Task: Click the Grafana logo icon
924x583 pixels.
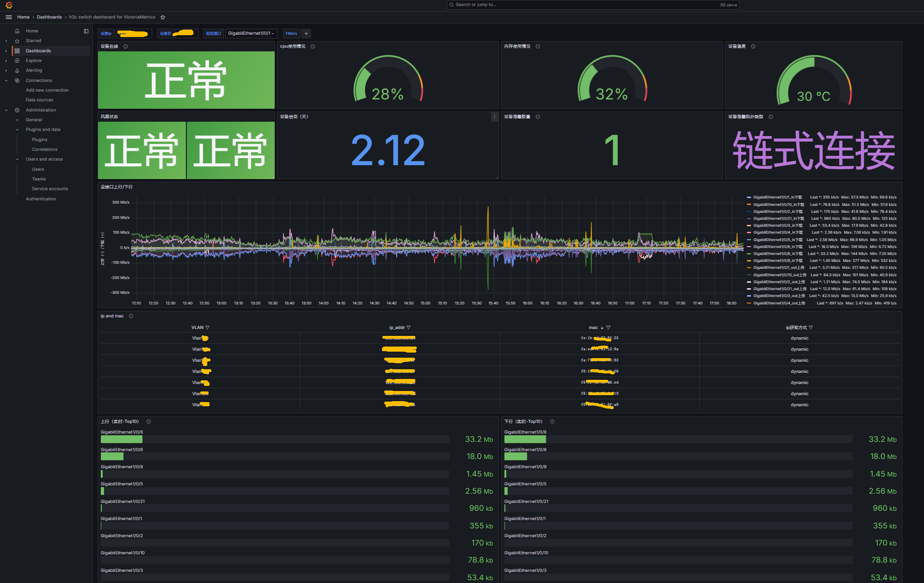Action: (x=9, y=5)
